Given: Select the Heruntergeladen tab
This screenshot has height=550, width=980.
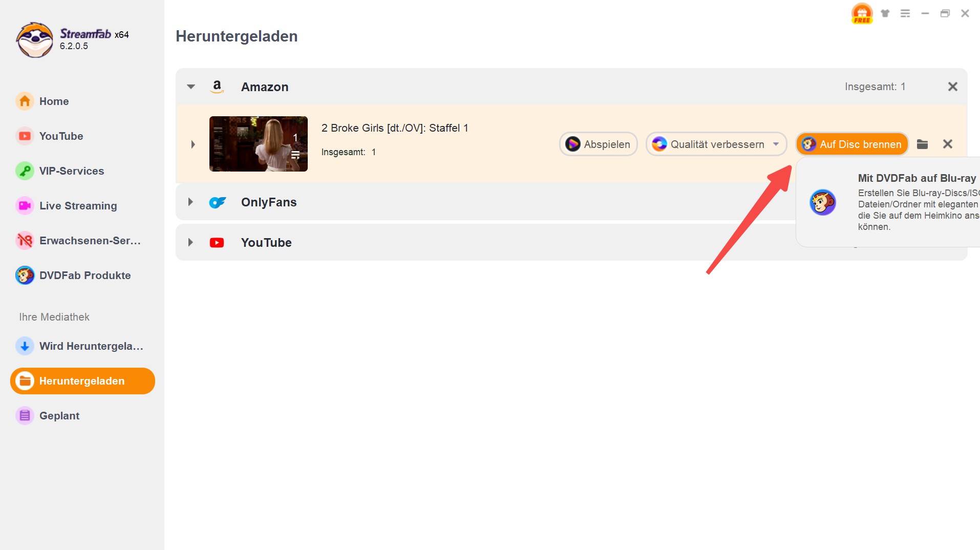Looking at the screenshot, I should [82, 381].
